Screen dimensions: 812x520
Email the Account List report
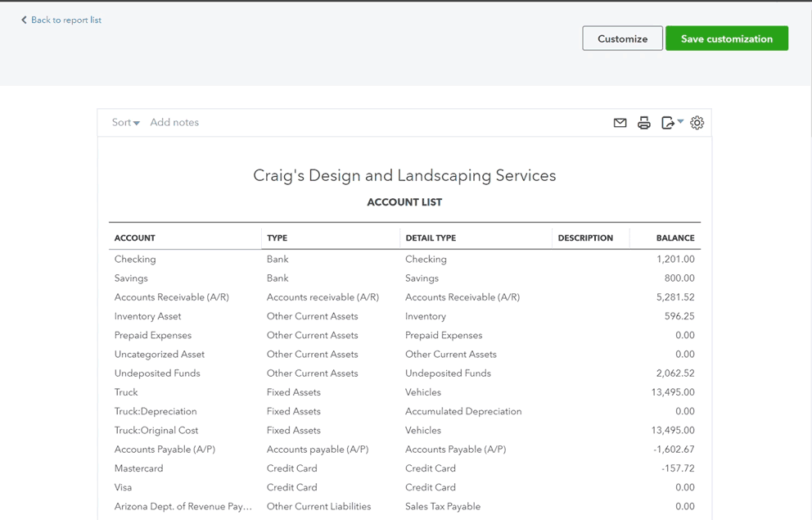point(620,122)
